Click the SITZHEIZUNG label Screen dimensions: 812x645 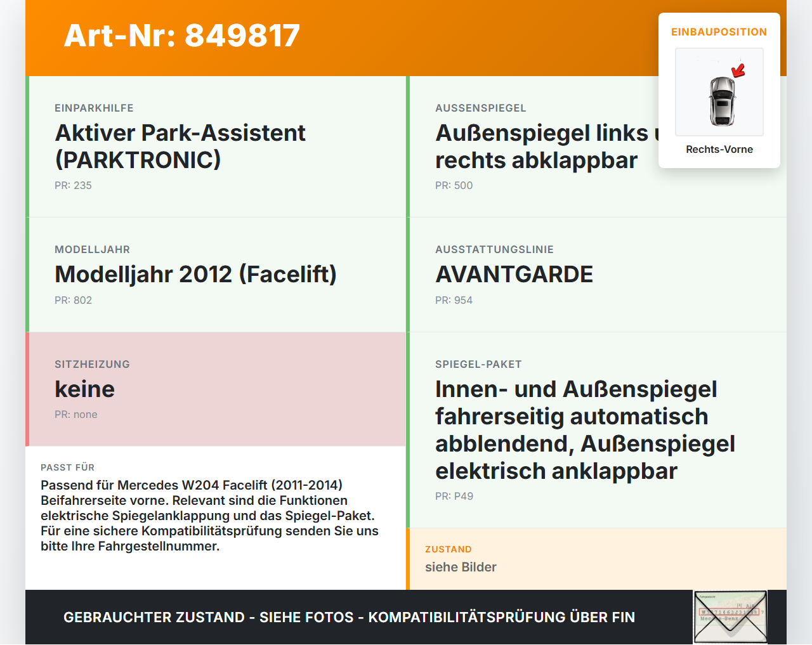[93, 365]
